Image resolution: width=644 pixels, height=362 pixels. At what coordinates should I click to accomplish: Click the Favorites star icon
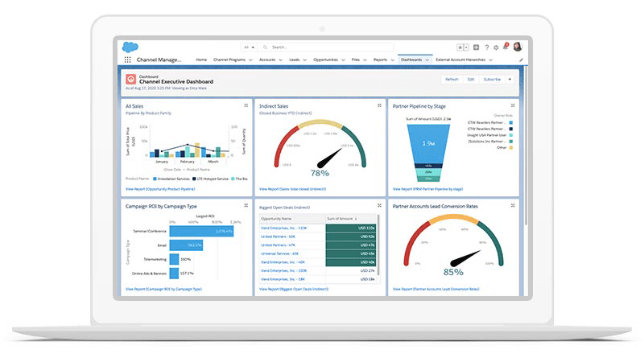tap(460, 47)
